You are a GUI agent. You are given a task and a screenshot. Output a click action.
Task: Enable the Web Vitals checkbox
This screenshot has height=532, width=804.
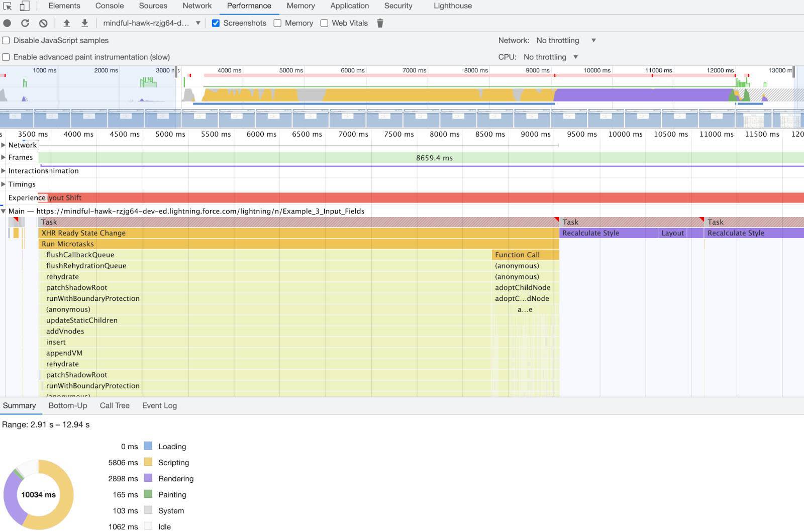[x=324, y=23]
